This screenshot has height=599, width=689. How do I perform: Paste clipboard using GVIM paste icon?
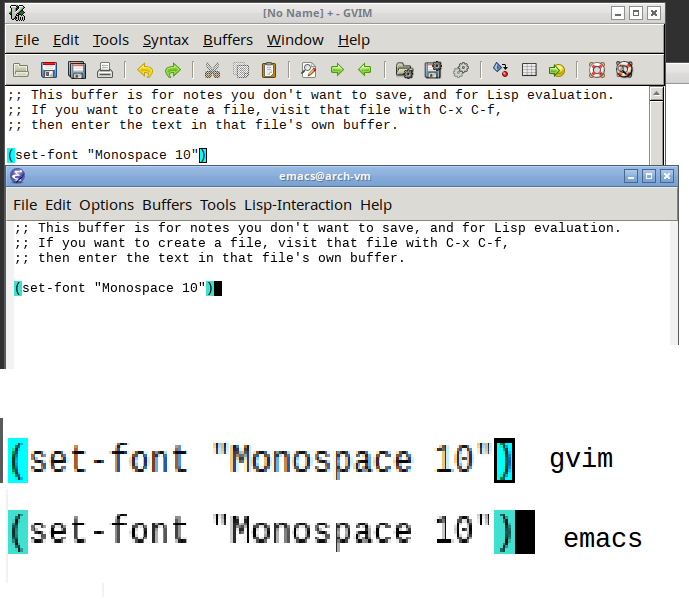pyautogui.click(x=269, y=70)
